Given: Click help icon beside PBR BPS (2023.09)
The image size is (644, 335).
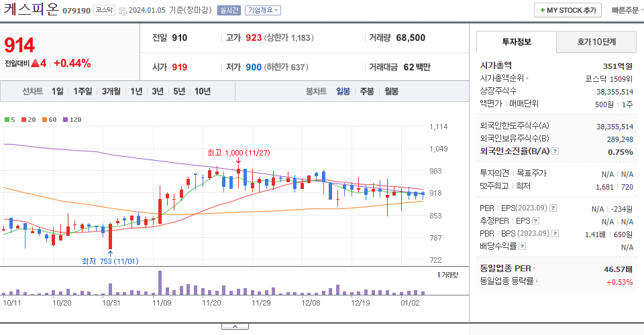Looking at the screenshot, I should point(555,234).
